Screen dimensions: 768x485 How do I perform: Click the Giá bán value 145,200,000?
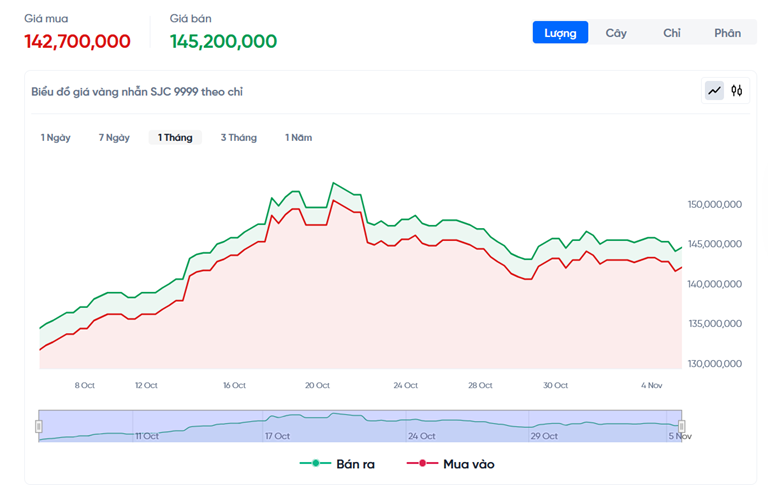(x=223, y=41)
